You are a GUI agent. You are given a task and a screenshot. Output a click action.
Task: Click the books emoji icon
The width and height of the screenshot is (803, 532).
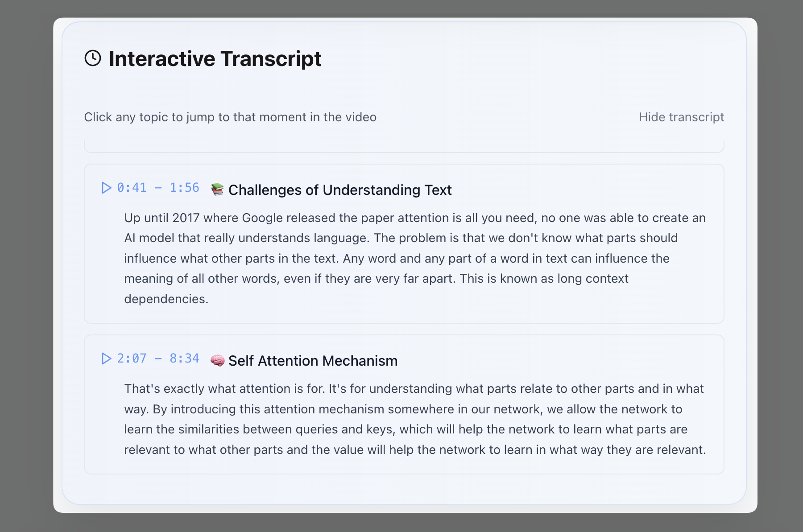coord(217,190)
